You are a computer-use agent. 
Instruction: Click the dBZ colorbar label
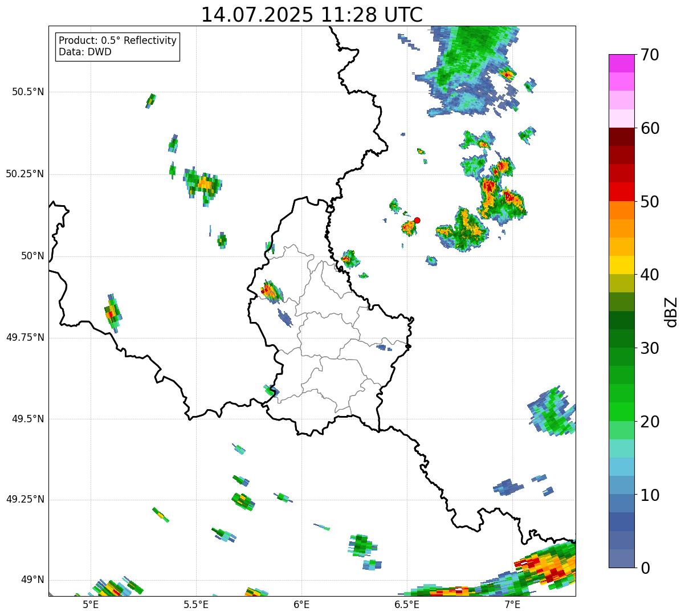click(x=671, y=311)
